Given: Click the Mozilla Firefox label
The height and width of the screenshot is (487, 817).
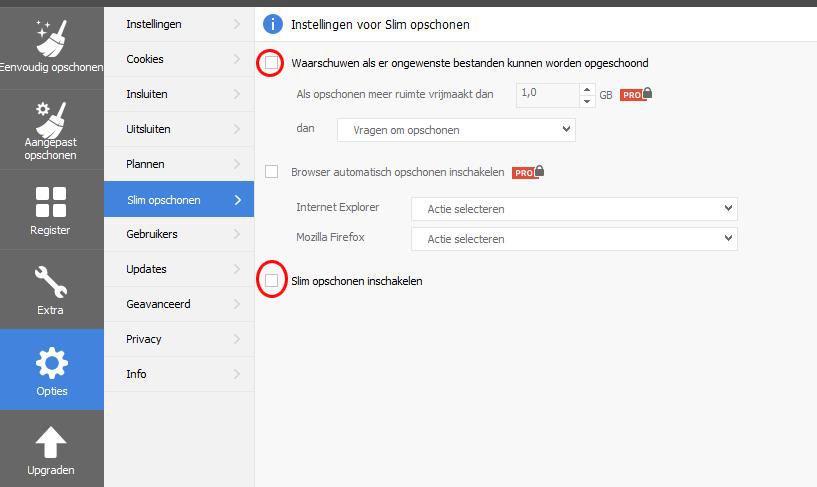Looking at the screenshot, I should [x=330, y=237].
